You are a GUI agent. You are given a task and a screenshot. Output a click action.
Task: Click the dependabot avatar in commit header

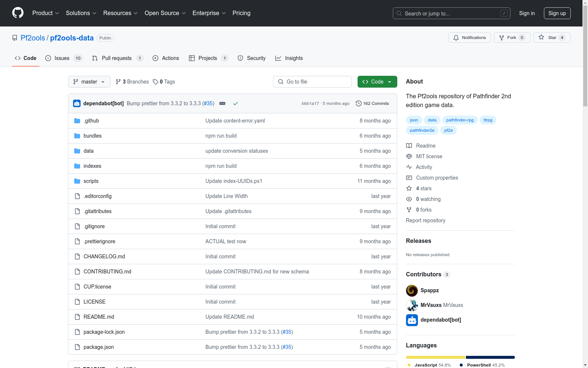tap(77, 103)
